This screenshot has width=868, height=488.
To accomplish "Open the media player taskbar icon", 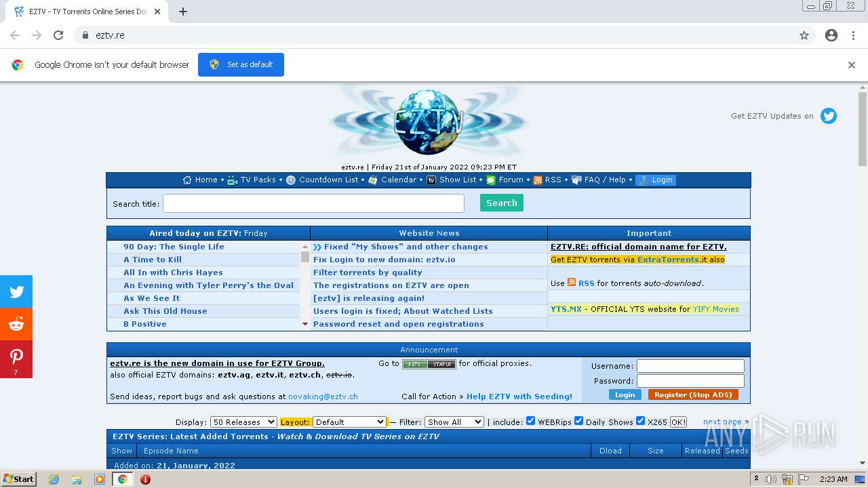I will click(x=100, y=479).
